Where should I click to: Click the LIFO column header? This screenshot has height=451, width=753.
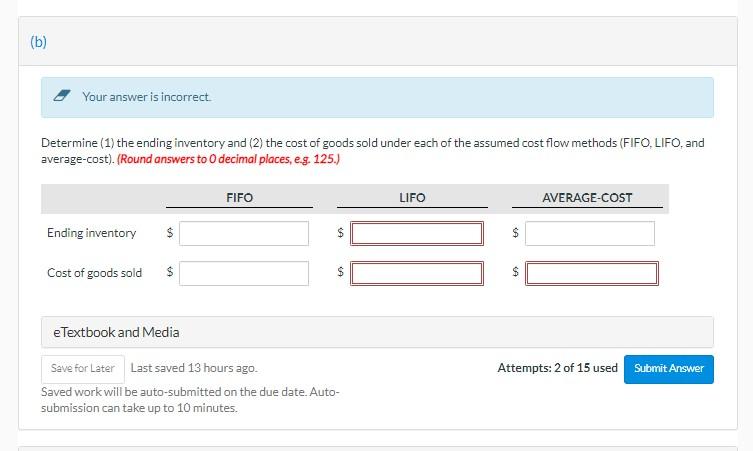412,197
